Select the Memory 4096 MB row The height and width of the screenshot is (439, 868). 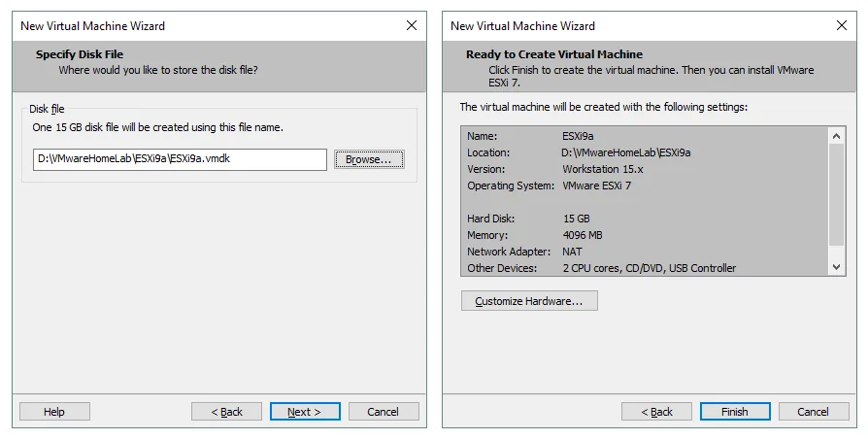(x=645, y=235)
